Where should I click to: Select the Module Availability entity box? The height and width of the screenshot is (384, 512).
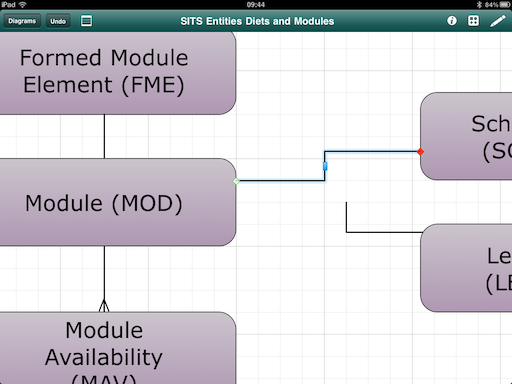(x=118, y=348)
